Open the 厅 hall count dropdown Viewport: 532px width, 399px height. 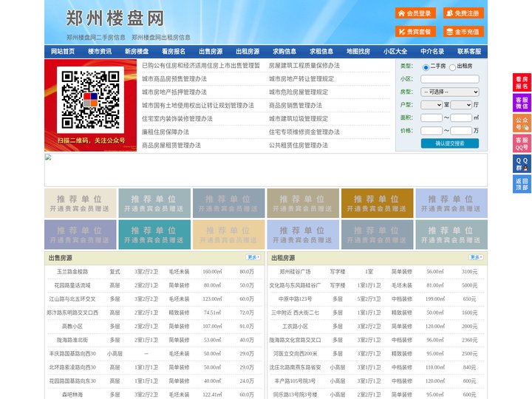[461, 105]
